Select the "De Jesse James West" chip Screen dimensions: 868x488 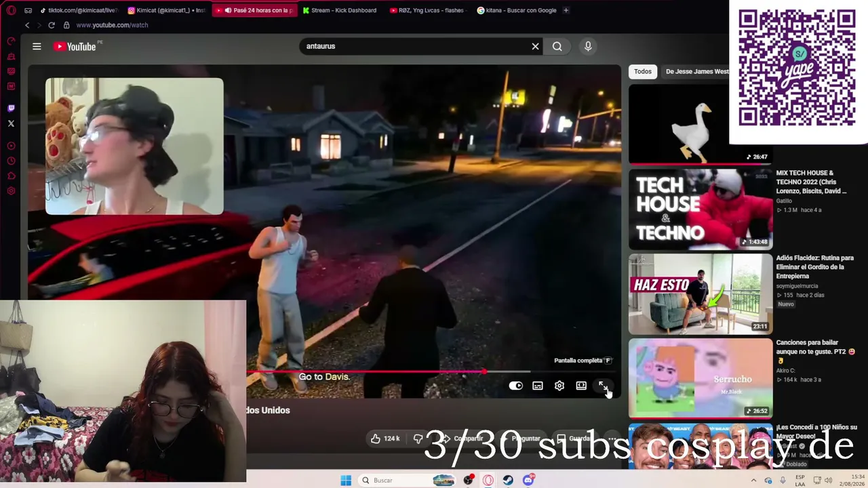pos(697,71)
